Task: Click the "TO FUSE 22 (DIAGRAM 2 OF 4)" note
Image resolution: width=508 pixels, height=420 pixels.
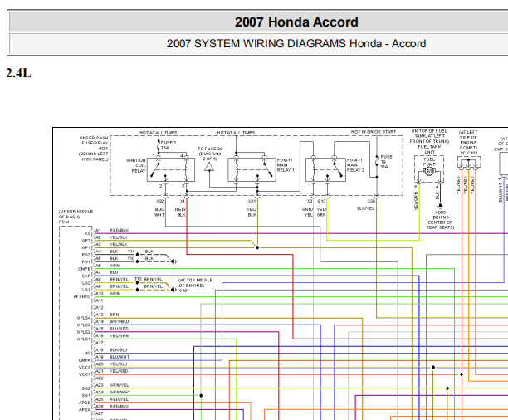Action: coord(209,154)
